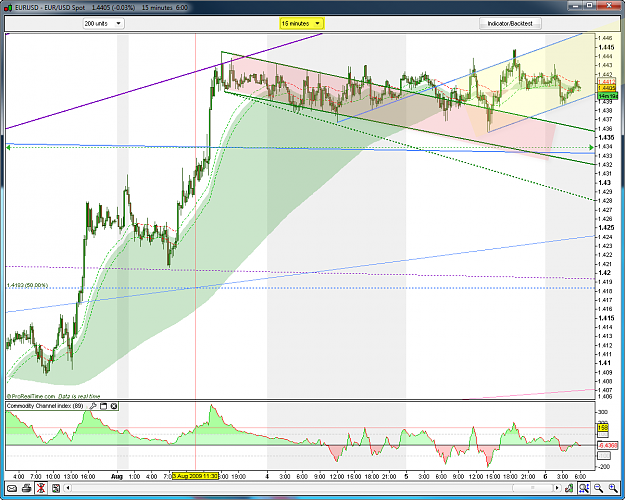625x500 pixels.
Task: Open Commodity Channel Index settings wrench
Action: 92,406
